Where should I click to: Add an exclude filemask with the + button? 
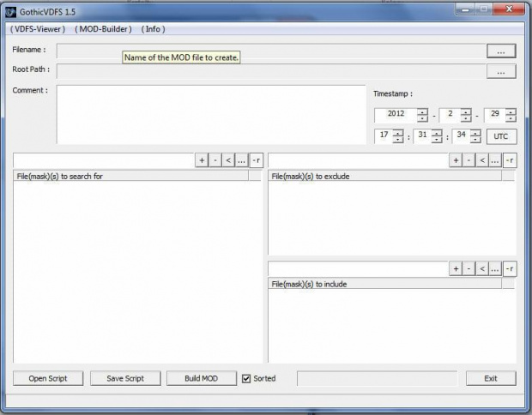[456, 160]
